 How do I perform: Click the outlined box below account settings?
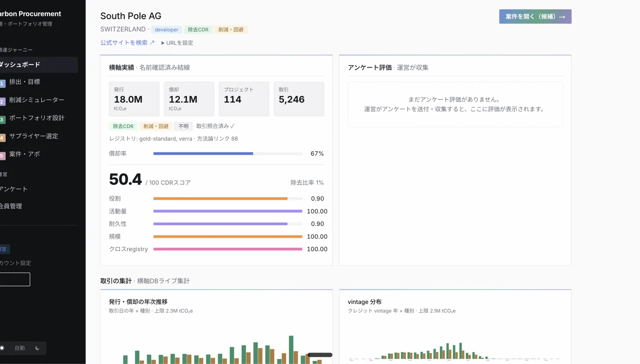pyautogui.click(x=15, y=279)
